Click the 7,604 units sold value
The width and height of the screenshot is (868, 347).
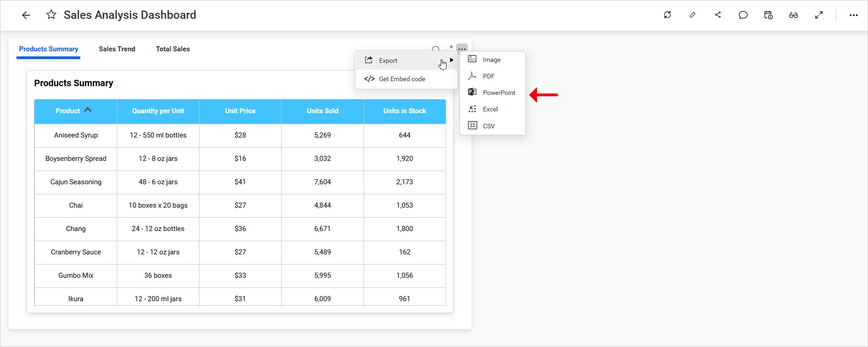click(322, 182)
